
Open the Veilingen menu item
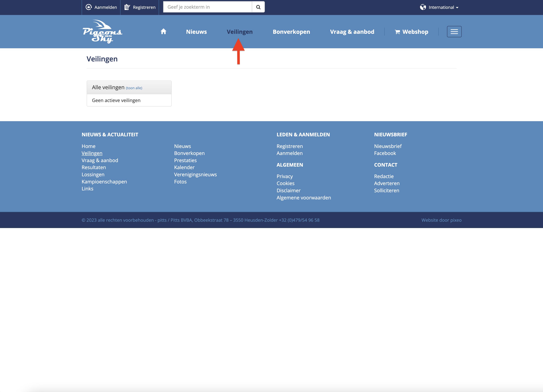pyautogui.click(x=239, y=32)
